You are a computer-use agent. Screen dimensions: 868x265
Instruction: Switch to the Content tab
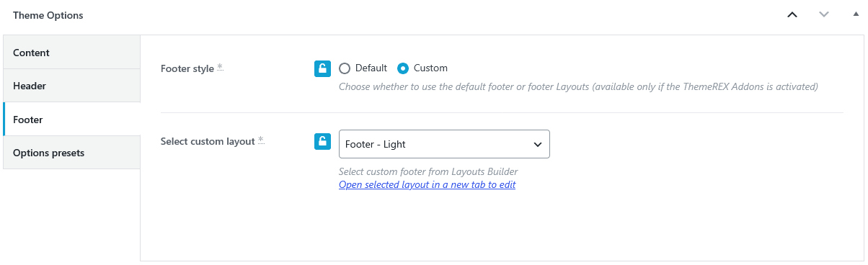pos(71,53)
